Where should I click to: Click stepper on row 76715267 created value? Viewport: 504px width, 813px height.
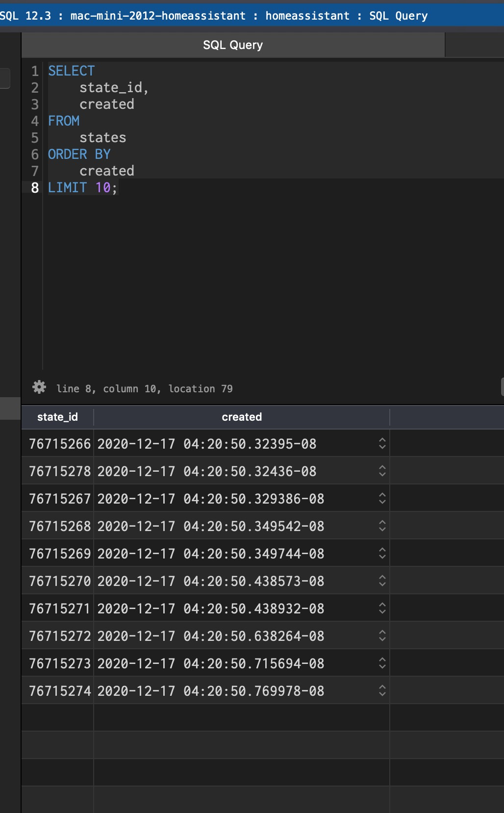382,499
